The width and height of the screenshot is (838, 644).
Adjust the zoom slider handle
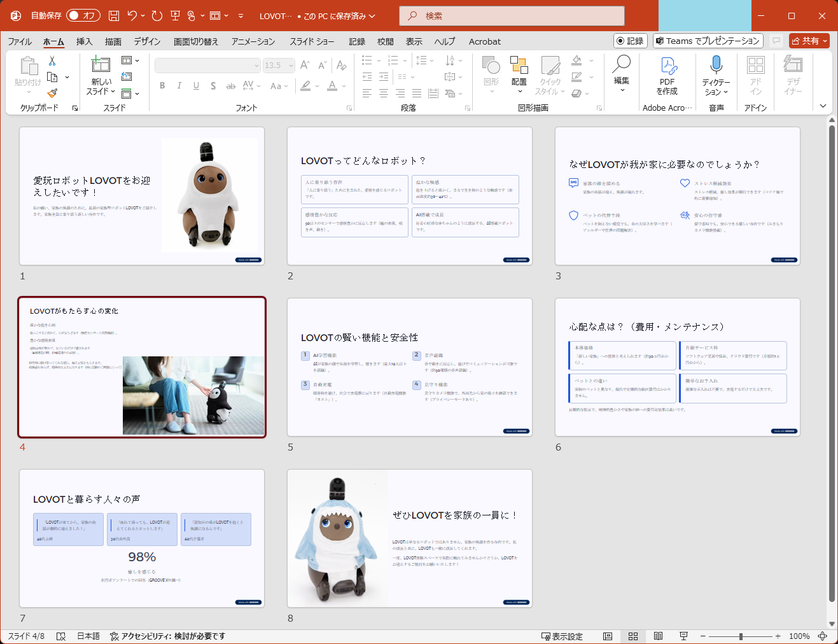(741, 636)
